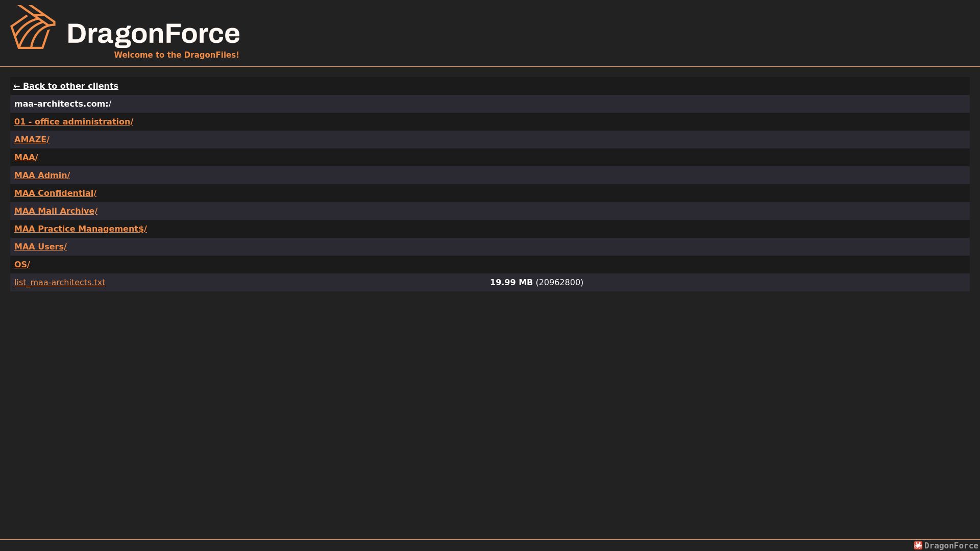Open the MAA Users folder

(x=40, y=247)
